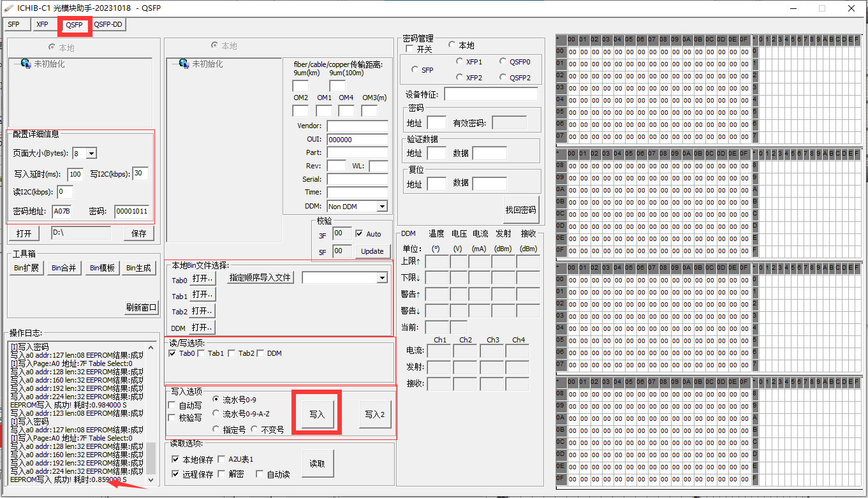Enable the 自动写 checkbox
Screen dimensions: 868x498
pos(171,404)
